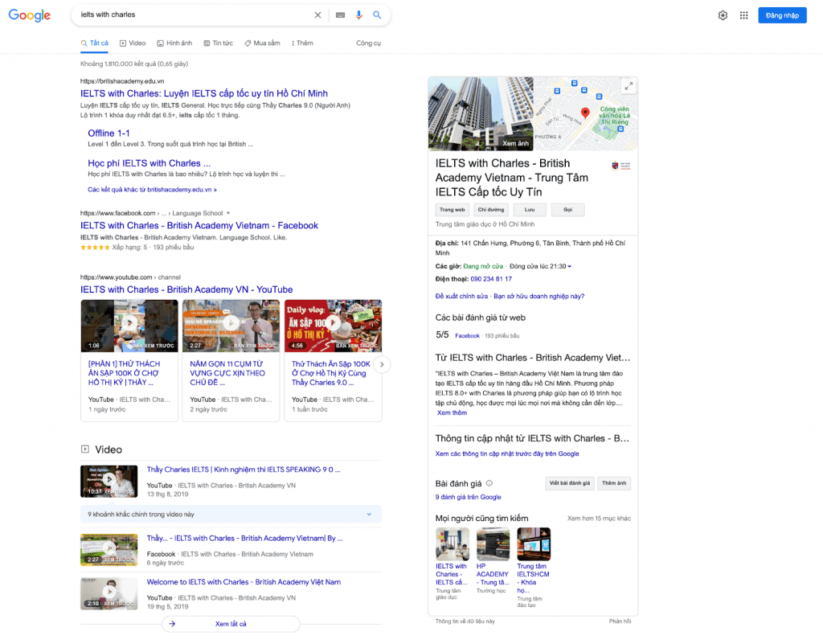Click Đề xuất chỉnh sửa link

pos(461,297)
